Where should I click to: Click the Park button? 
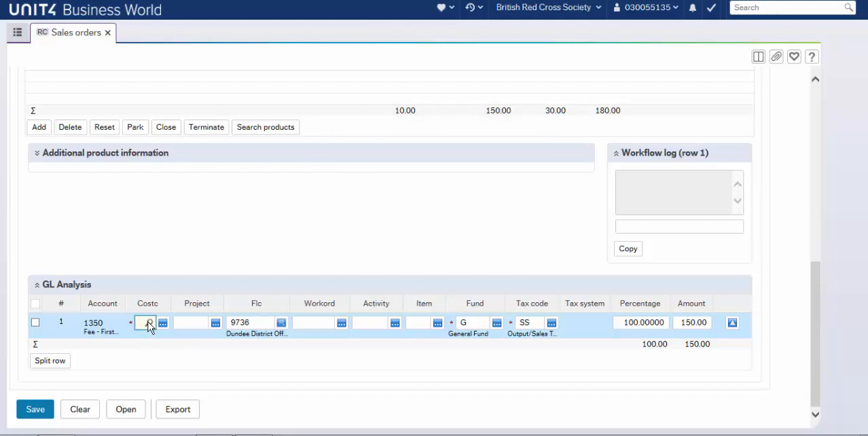[x=135, y=127]
